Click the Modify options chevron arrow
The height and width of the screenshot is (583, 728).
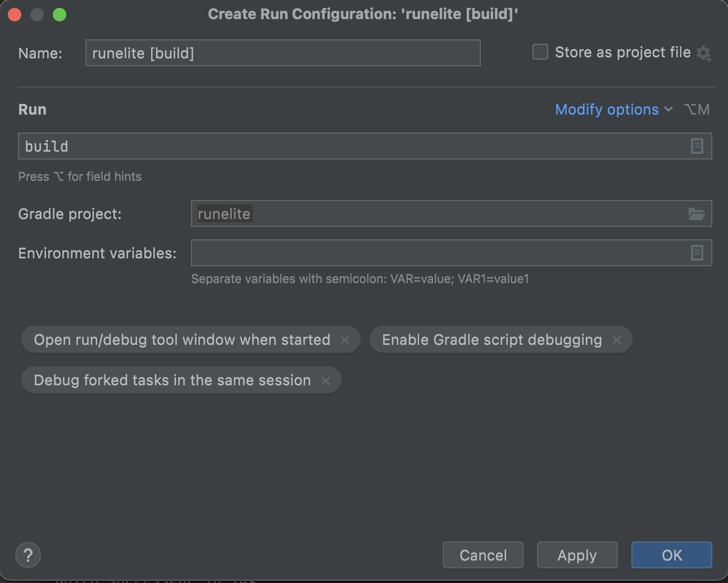(x=668, y=110)
